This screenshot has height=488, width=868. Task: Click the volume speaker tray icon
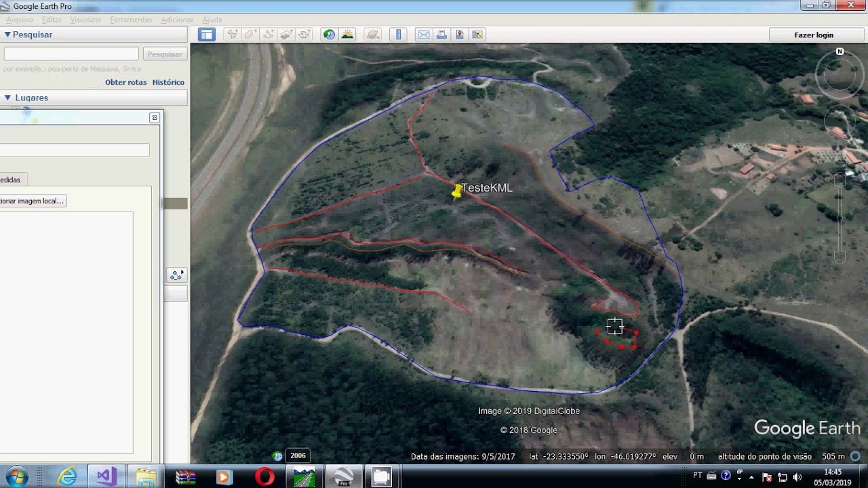pos(797,477)
